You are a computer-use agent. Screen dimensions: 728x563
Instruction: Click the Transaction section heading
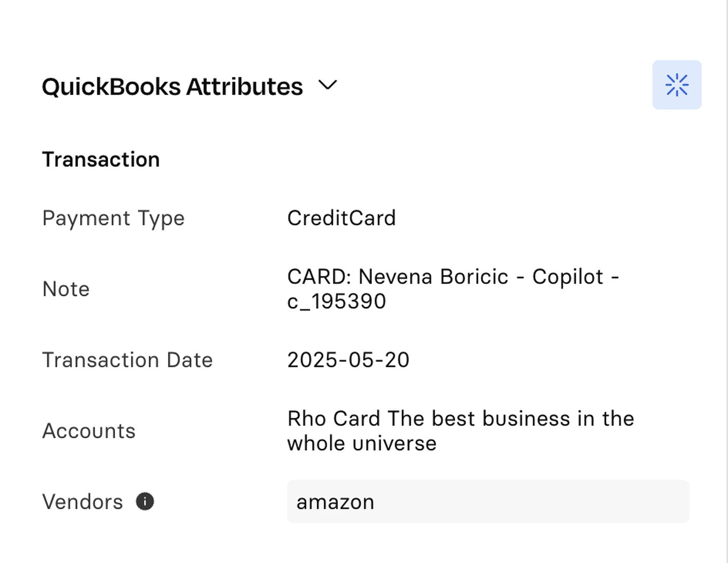101,160
